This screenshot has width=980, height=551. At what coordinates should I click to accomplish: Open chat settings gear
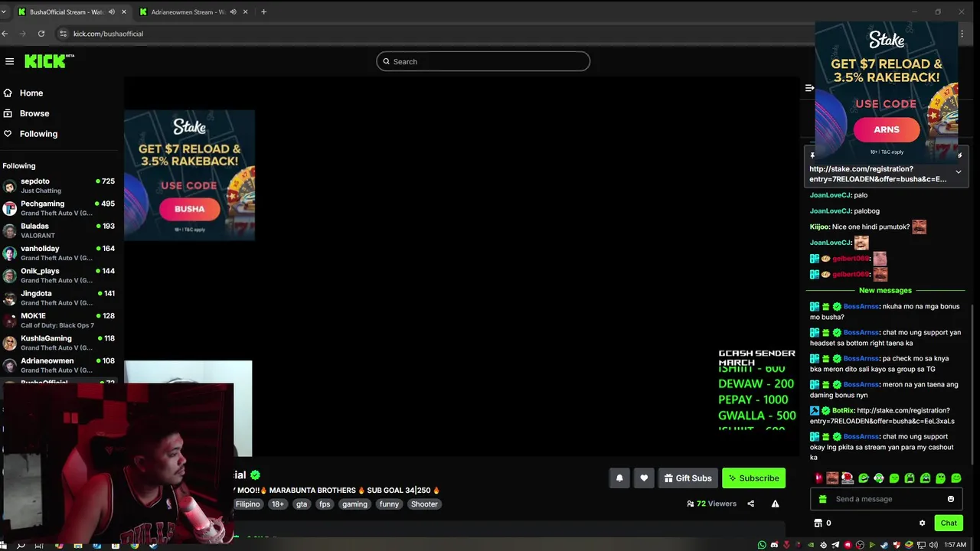[922, 523]
